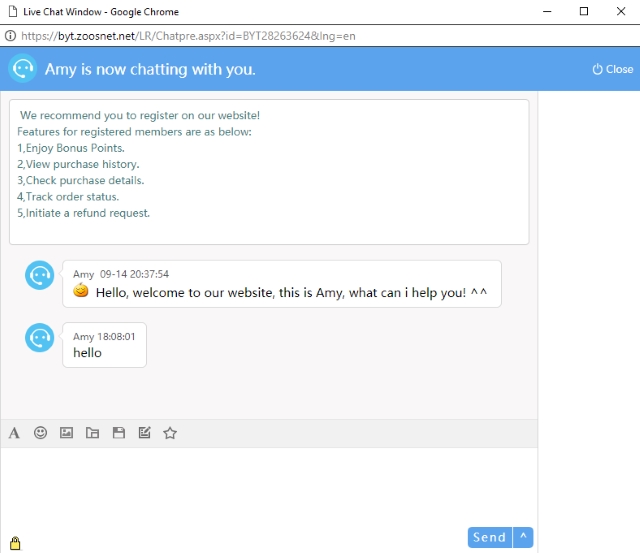Click the save chat floppy icon

(x=119, y=433)
